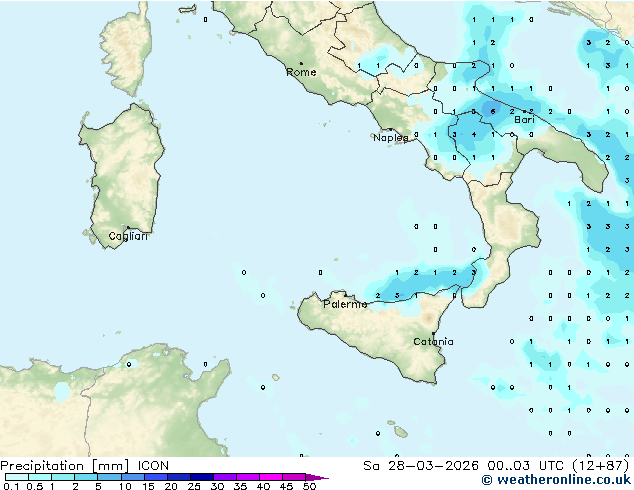Image resolution: width=634 pixels, height=490 pixels.
Task: Click the "4" precipitation value east of Naples
Action: pyautogui.click(x=473, y=135)
